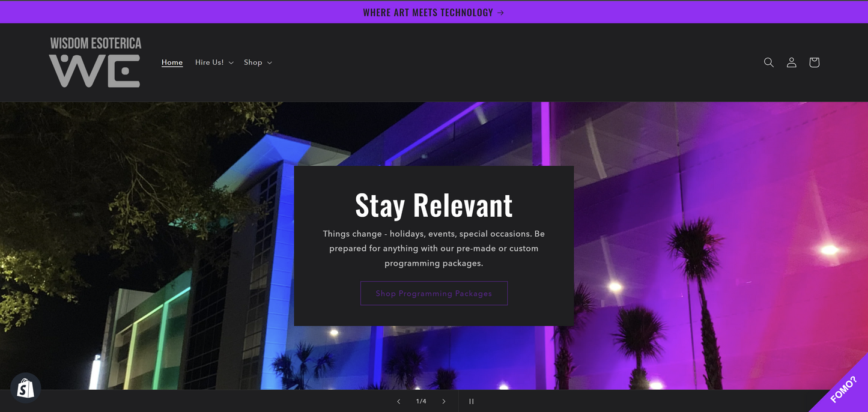Advance slideshow with right arrow
The width and height of the screenshot is (868, 412).
pos(444,401)
